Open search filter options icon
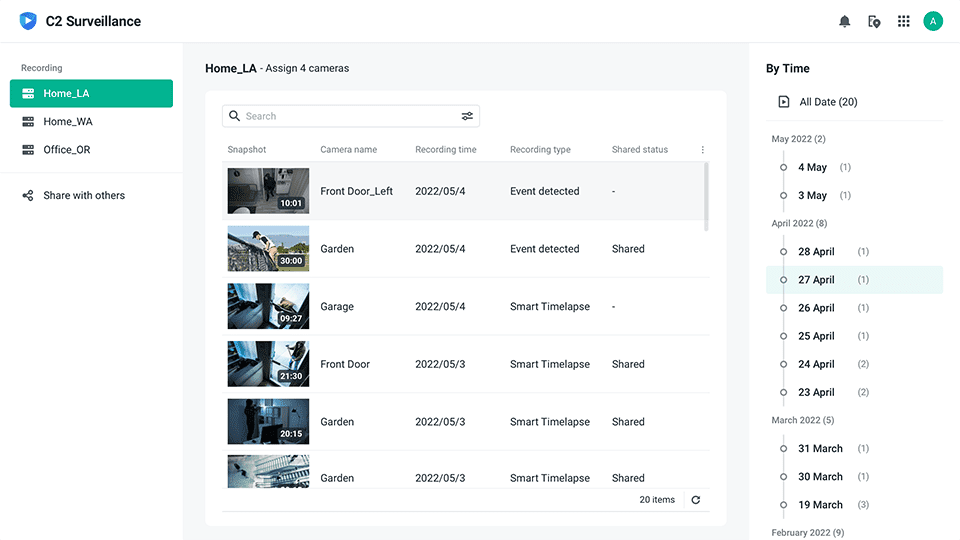Image resolution: width=960 pixels, height=540 pixels. coord(467,116)
